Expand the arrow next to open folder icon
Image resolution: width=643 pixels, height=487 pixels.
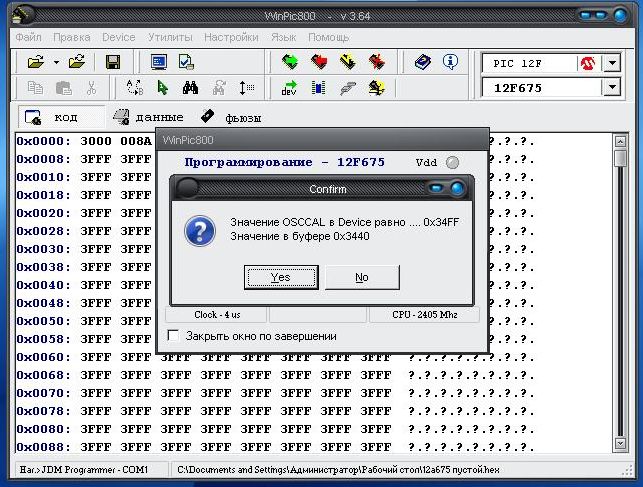56,62
